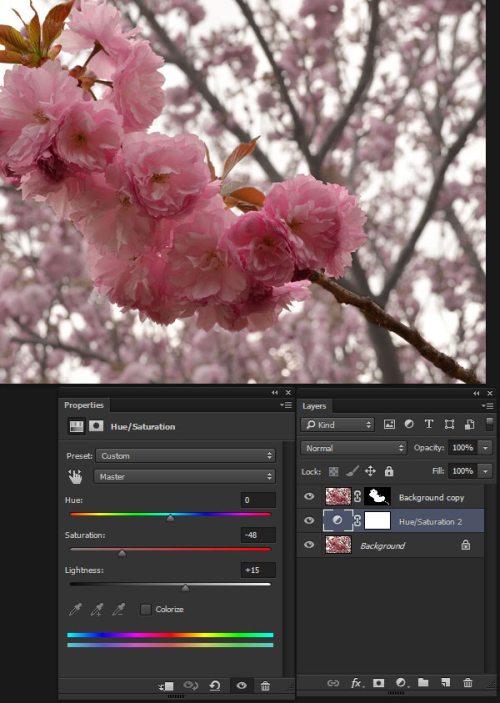500x703 pixels.
Task: Open the Normal blend mode dropdown
Action: click(x=354, y=447)
